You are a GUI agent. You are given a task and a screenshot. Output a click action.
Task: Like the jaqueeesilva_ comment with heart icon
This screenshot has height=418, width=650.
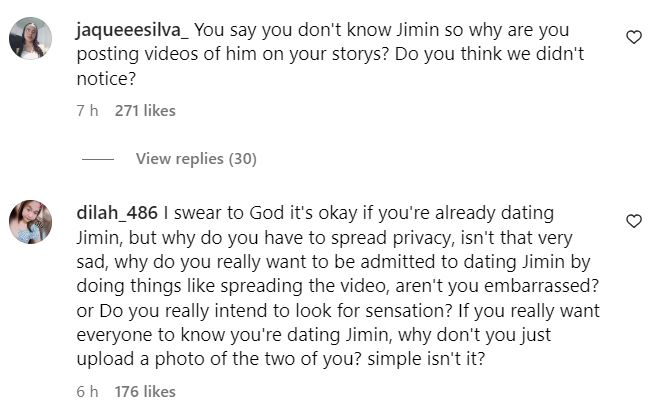click(632, 37)
